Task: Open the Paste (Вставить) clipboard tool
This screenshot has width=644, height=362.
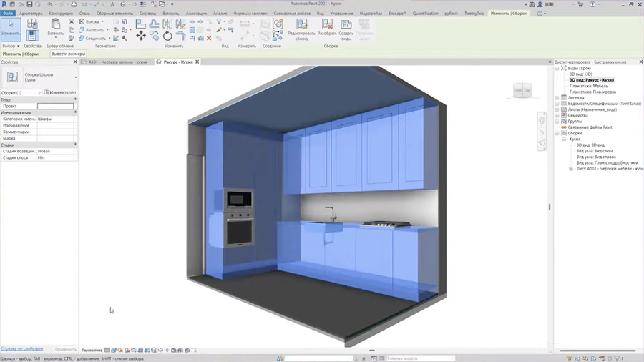Action: pos(55,27)
